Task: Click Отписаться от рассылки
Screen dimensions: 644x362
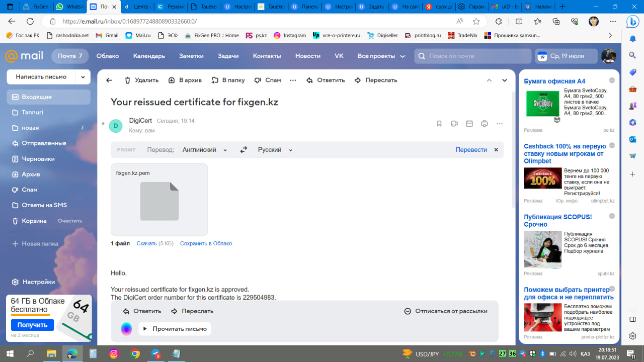Action: pyautogui.click(x=446, y=311)
